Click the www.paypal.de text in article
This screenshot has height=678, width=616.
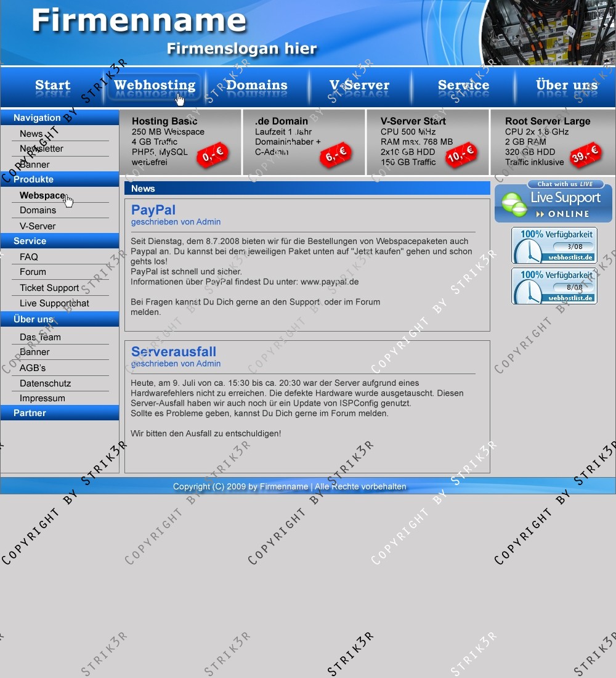click(x=330, y=282)
